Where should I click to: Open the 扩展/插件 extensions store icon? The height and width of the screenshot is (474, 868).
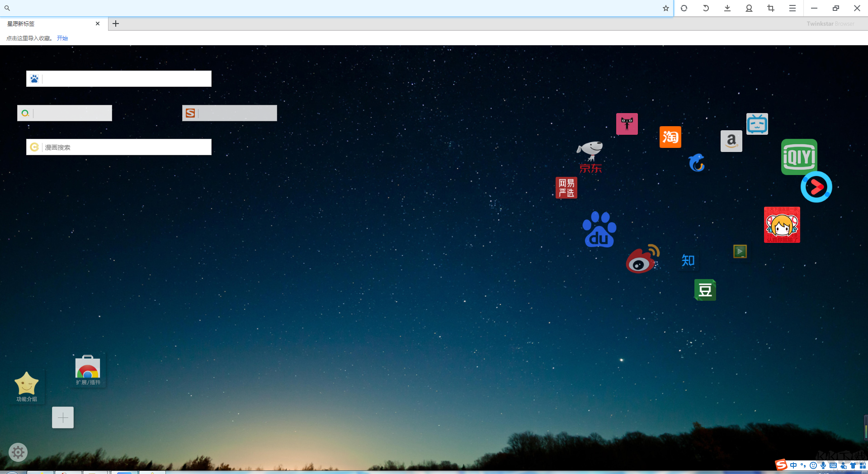tap(88, 370)
